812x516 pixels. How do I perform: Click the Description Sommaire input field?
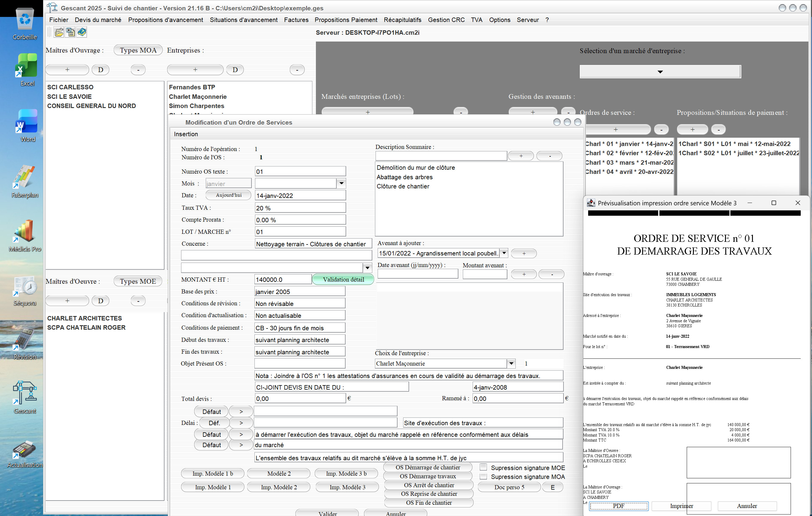pyautogui.click(x=441, y=156)
